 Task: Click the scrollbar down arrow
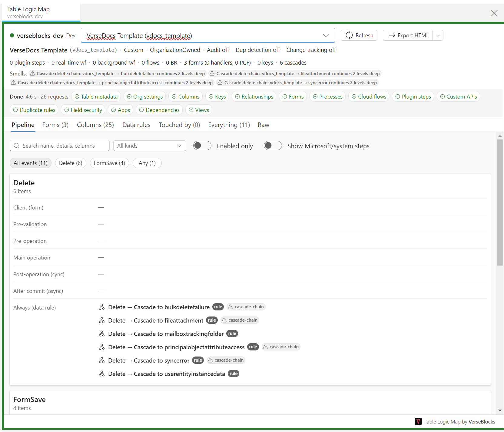500,410
